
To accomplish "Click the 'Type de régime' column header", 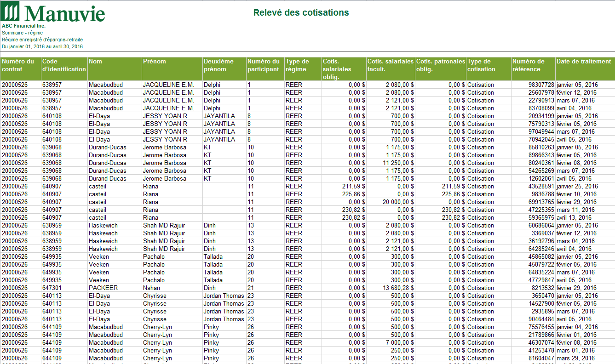I will point(298,65).
